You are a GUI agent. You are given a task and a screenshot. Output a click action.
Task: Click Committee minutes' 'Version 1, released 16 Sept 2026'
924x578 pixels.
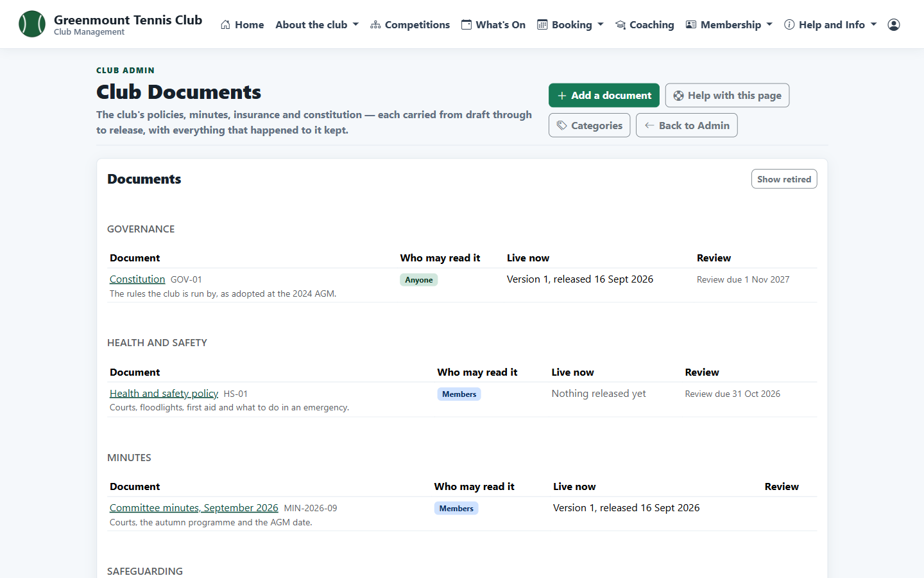pyautogui.click(x=626, y=507)
